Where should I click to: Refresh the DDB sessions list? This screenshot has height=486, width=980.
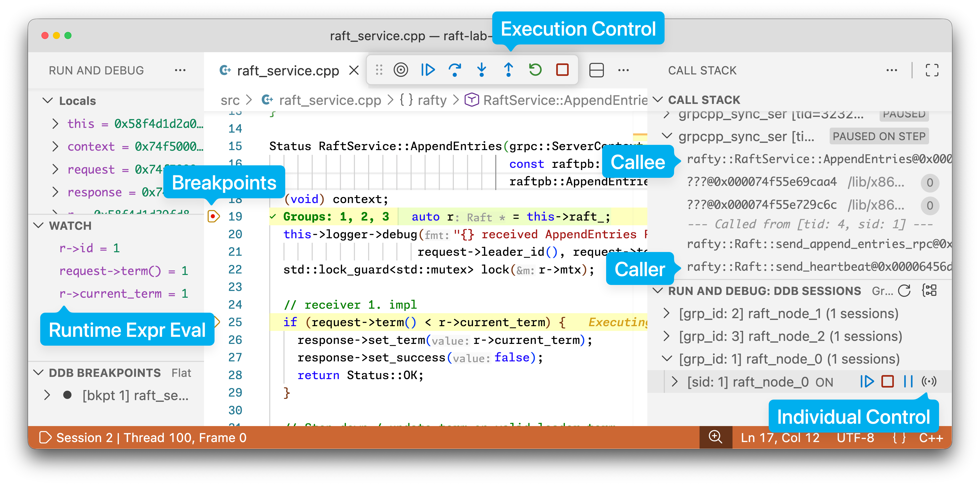tap(904, 291)
